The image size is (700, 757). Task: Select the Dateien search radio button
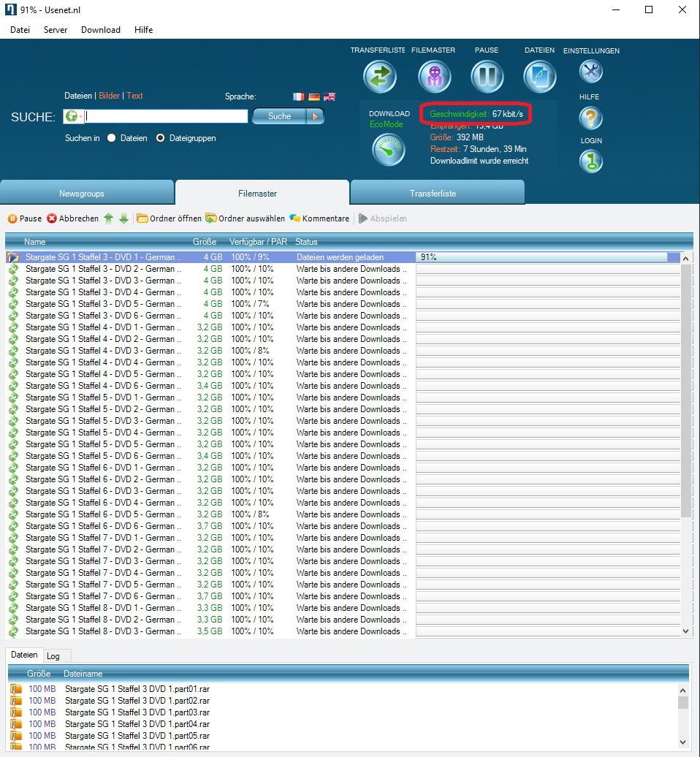(112, 138)
